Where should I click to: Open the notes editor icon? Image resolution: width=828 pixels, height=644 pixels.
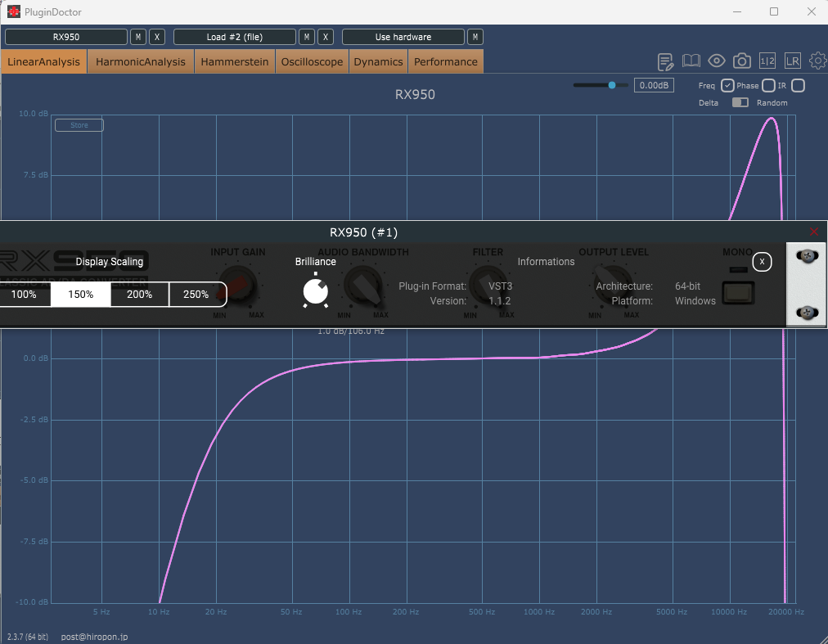coord(665,61)
